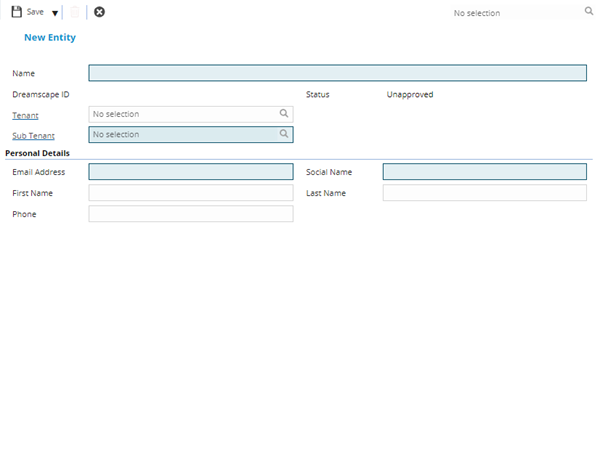The width and height of the screenshot is (600, 458).
Task: Focus the Name input field
Action: (337, 73)
